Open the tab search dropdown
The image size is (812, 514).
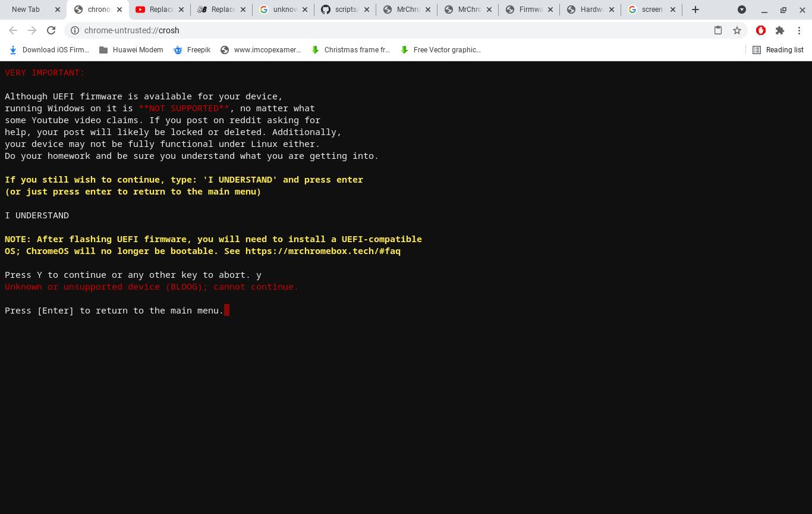[742, 10]
